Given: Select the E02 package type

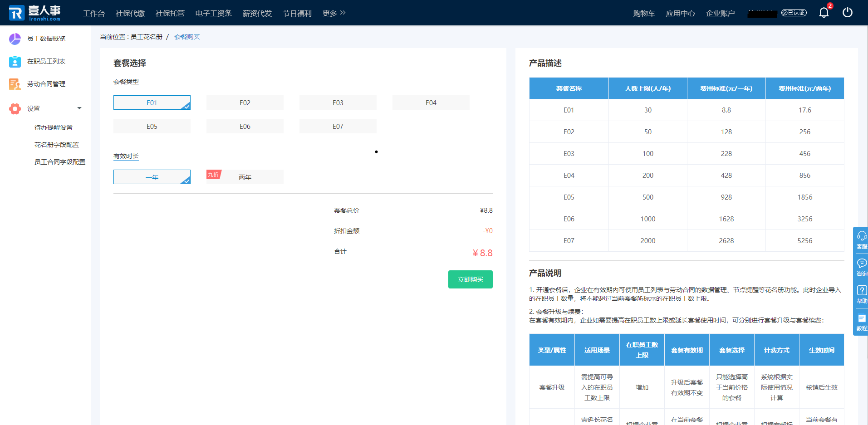Looking at the screenshot, I should pos(245,103).
